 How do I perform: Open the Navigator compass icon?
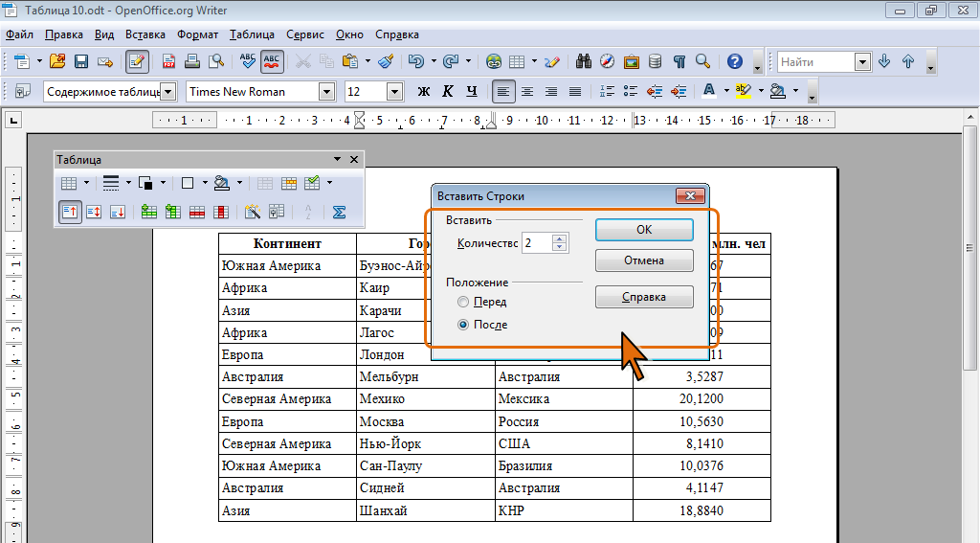608,61
